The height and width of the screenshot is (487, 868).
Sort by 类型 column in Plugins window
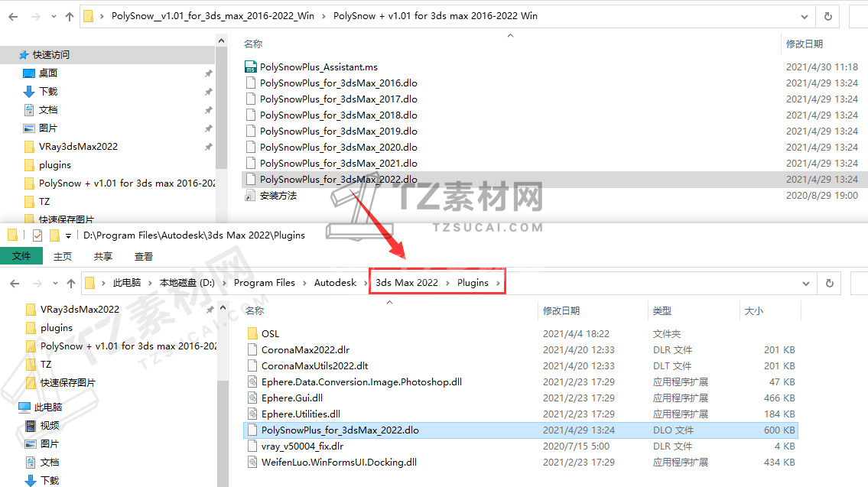point(662,311)
